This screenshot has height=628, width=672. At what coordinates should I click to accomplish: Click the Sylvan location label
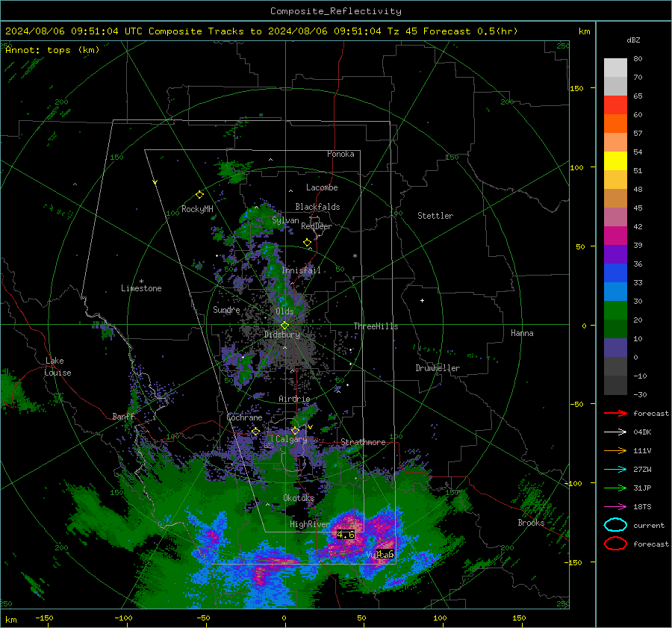(285, 220)
